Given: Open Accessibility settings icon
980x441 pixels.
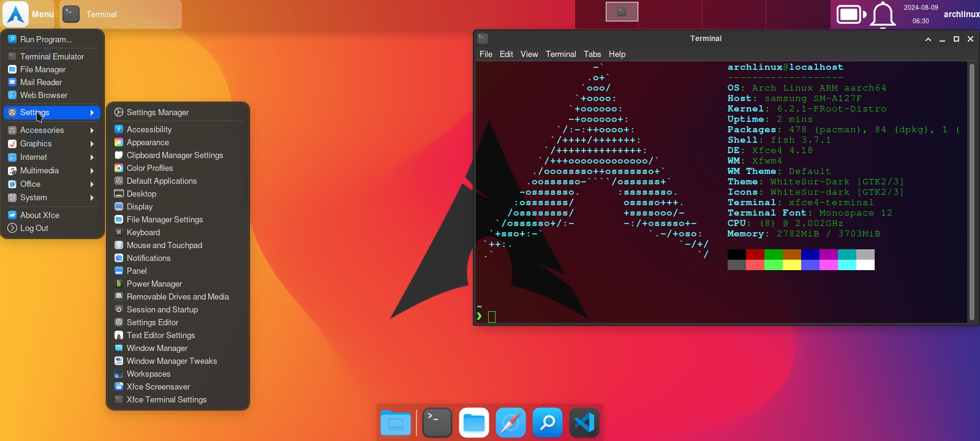Looking at the screenshot, I should [119, 129].
